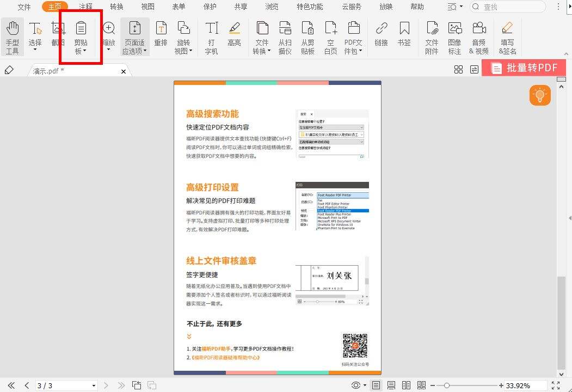Viewport: 572px width, 392px height.
Task: Enable facing page layout at bottom
Action: (406, 385)
